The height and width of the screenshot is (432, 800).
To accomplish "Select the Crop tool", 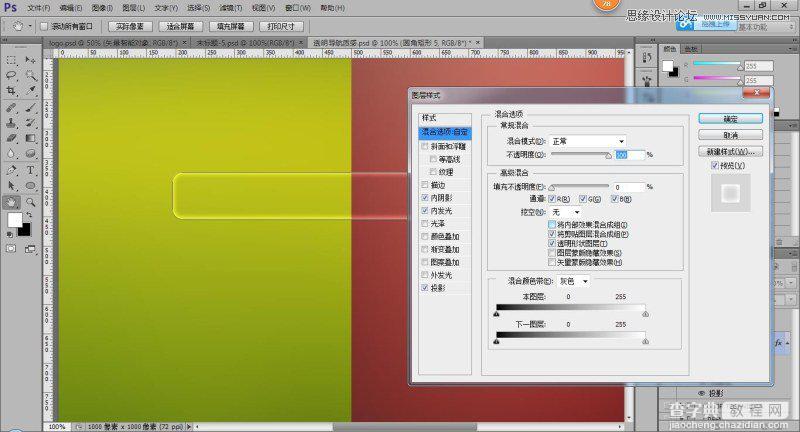I will [x=11, y=91].
